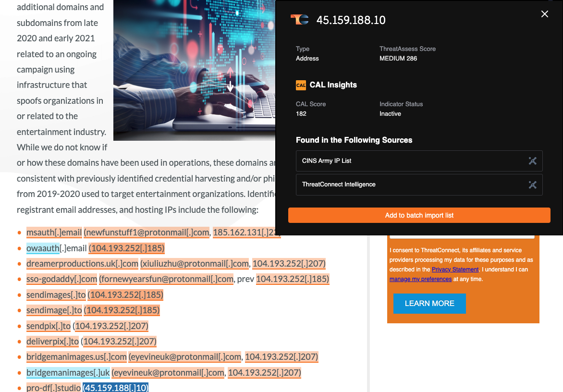Image resolution: width=563 pixels, height=392 pixels.
Task: Click the msauth[.]email indicator
Action: 54,233
